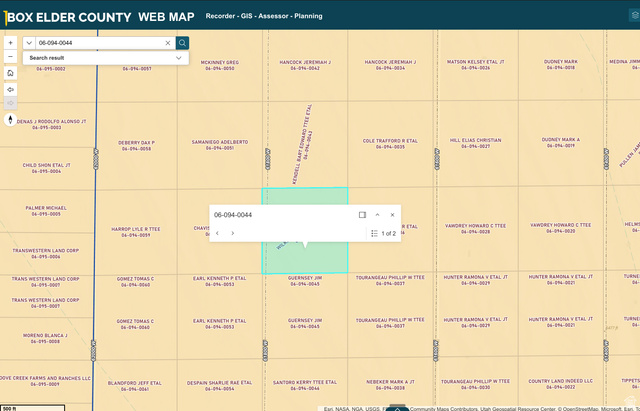Click Box Elder County Web Map title
The image size is (640, 411).
coord(101,17)
